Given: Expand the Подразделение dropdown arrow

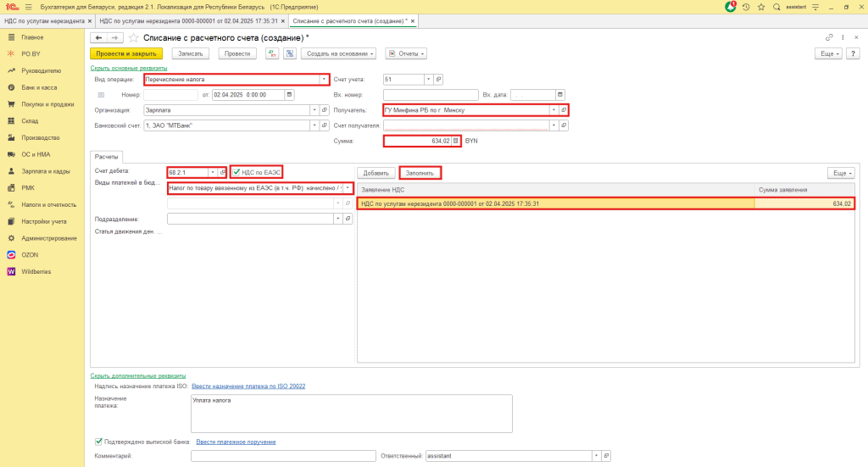Looking at the screenshot, I should pyautogui.click(x=337, y=220).
